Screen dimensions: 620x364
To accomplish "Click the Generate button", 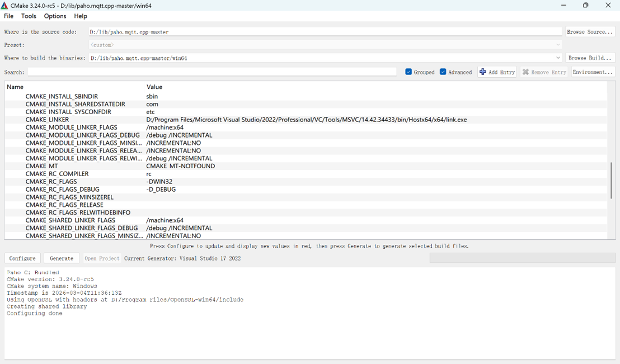I will 62,258.
